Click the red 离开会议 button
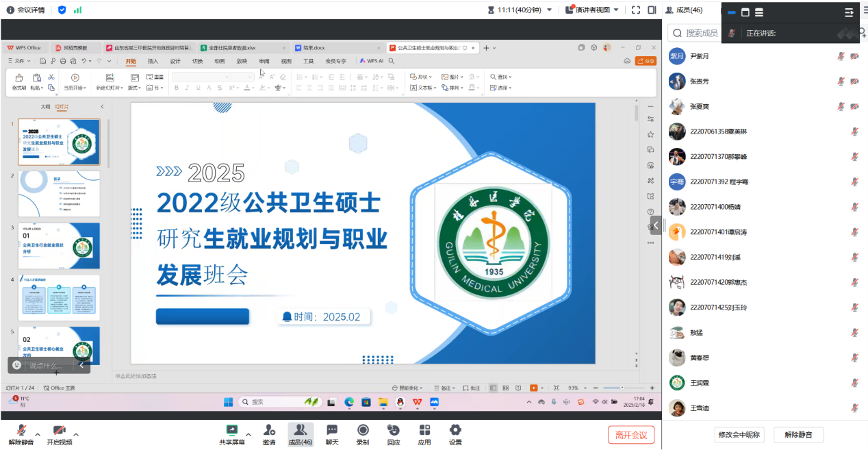868x450 pixels. [x=631, y=434]
